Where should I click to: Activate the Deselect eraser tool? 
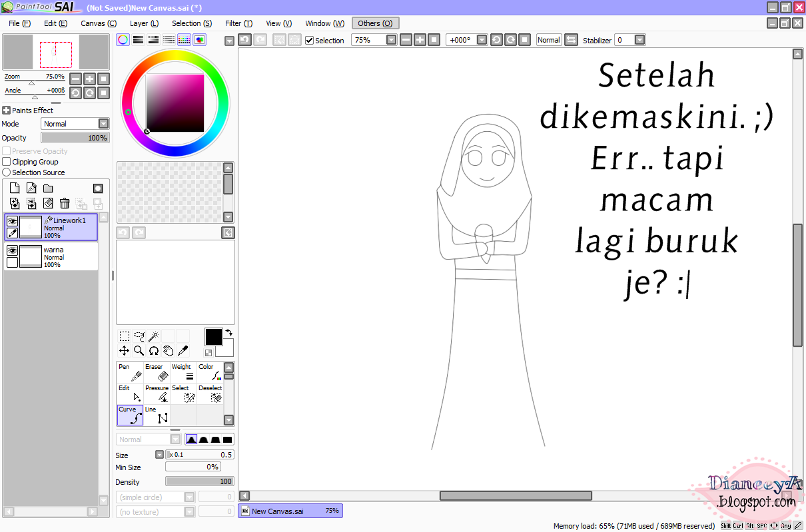210,394
